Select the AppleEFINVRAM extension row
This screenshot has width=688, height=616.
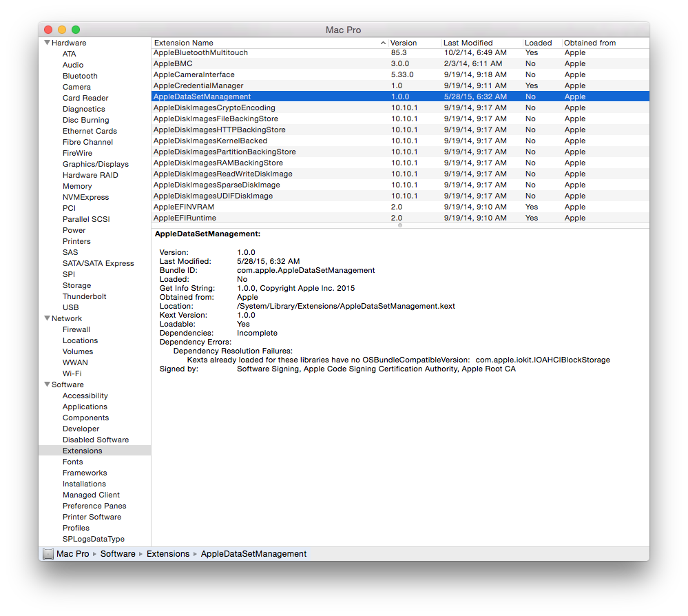400,207
